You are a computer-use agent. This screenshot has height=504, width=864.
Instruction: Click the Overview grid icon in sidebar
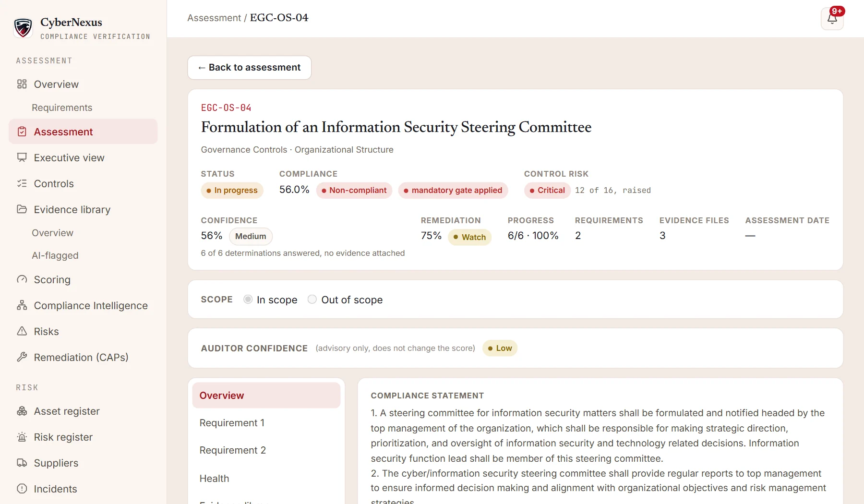point(22,84)
